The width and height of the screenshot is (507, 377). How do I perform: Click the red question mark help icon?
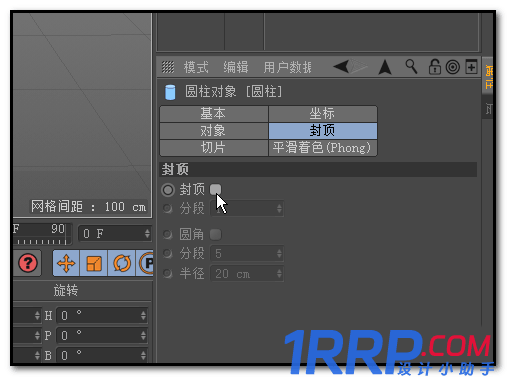click(x=28, y=263)
